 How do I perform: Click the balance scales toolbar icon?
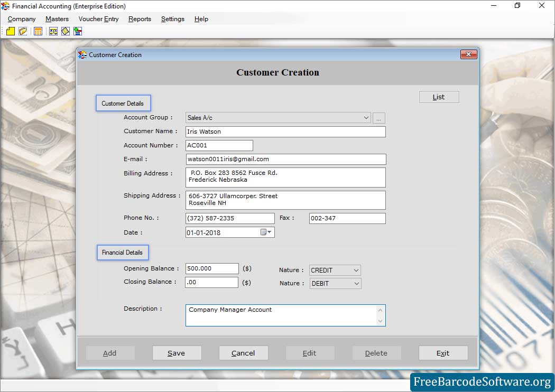pos(53,32)
